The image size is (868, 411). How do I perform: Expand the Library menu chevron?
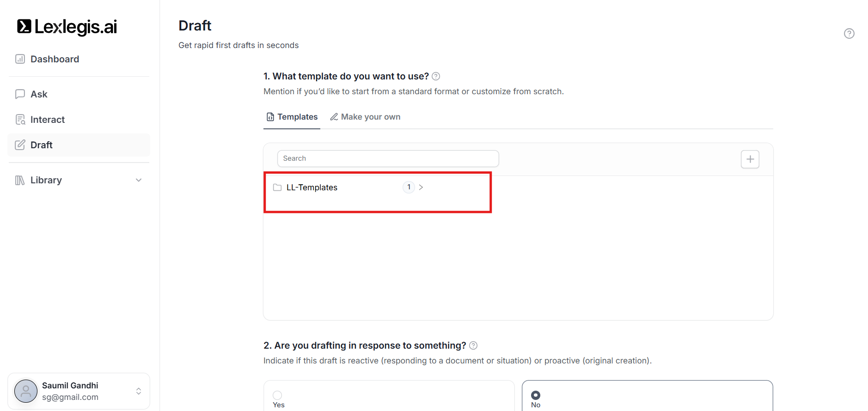pyautogui.click(x=139, y=180)
